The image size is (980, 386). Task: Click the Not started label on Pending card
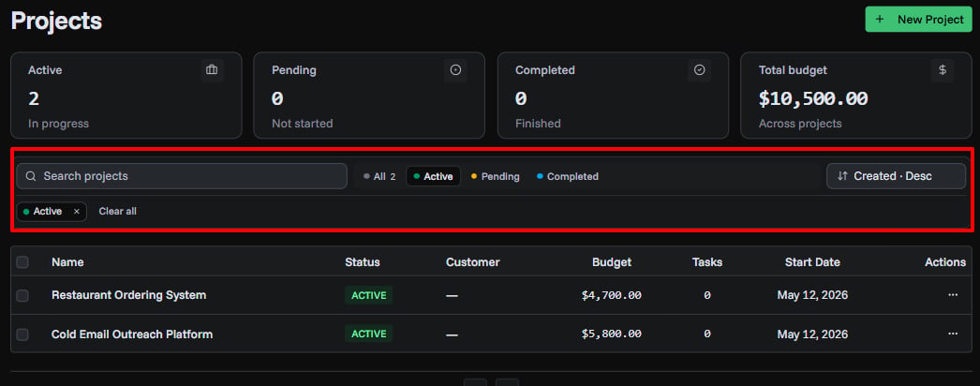pyautogui.click(x=302, y=124)
